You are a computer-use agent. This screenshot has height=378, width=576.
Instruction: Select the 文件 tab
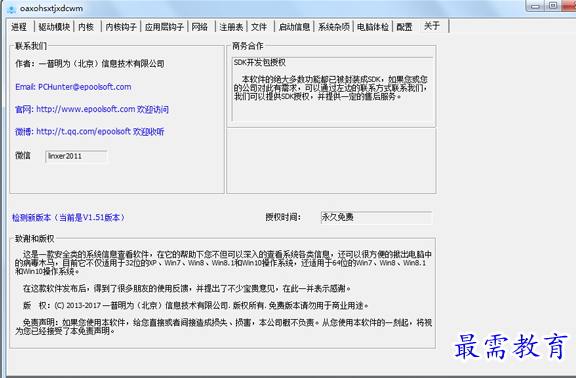tap(259, 27)
